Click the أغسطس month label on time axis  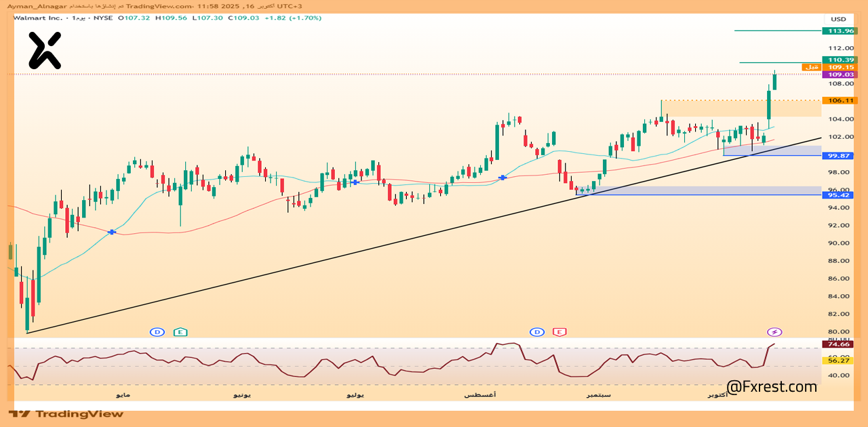tap(480, 394)
